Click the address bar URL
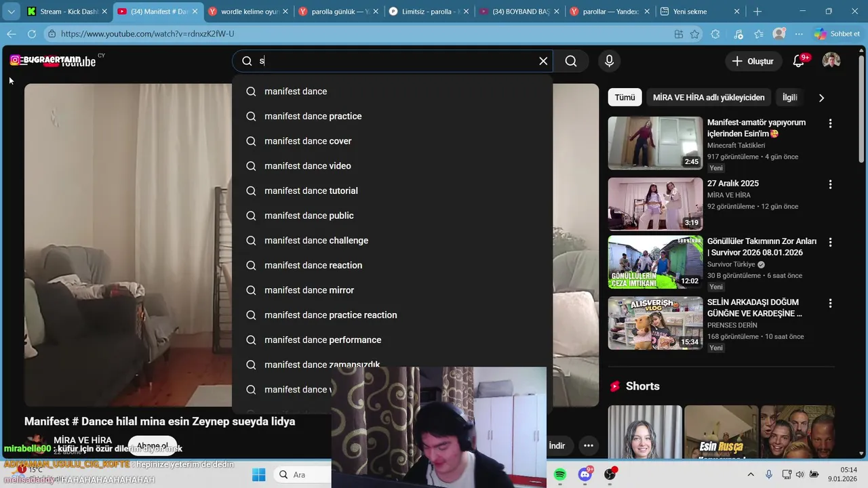Viewport: 868px width, 488px height. [x=148, y=34]
